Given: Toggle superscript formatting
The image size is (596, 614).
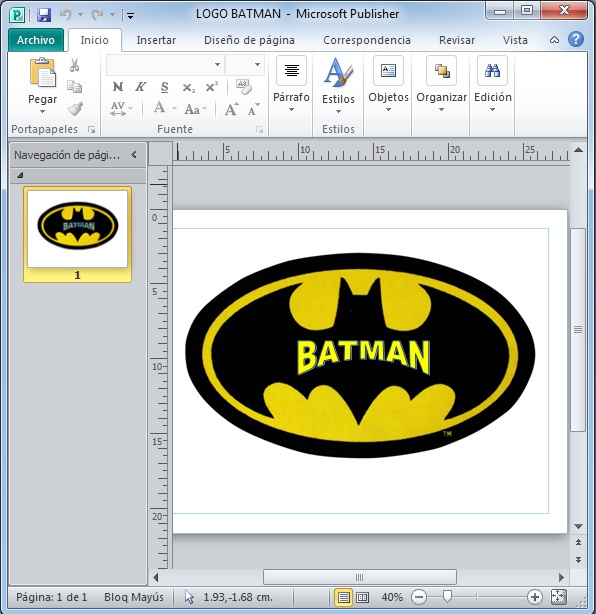Looking at the screenshot, I should (x=212, y=87).
